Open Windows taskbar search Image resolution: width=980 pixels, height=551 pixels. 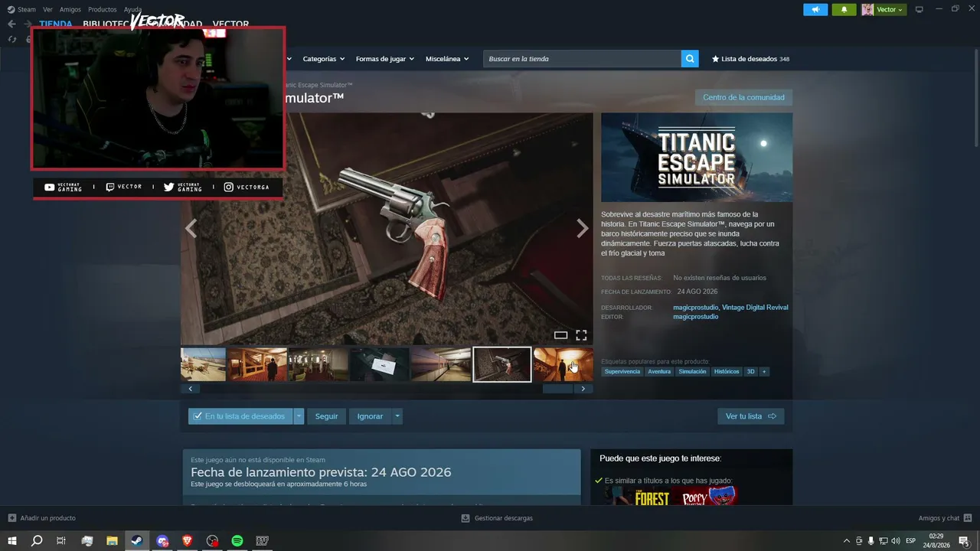click(x=37, y=541)
